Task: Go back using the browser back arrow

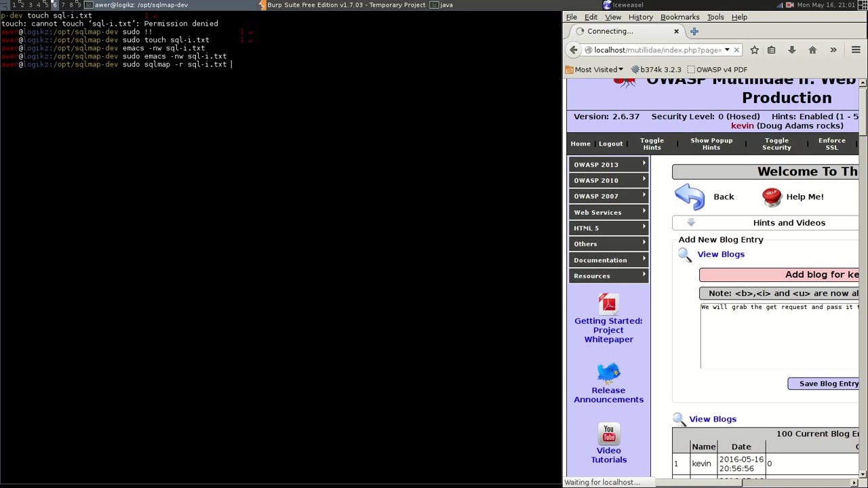Action: pos(574,49)
